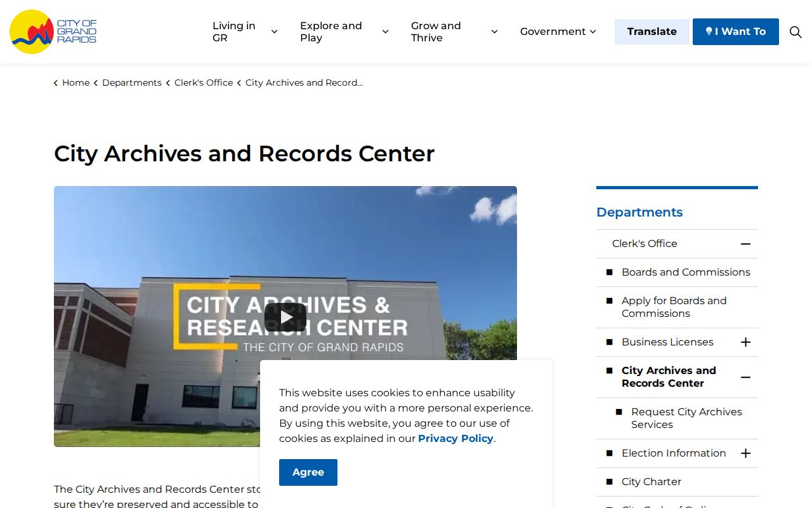Collapse the Clerk's Office minus icon
Viewport: 812px width, 508px height.
(745, 244)
